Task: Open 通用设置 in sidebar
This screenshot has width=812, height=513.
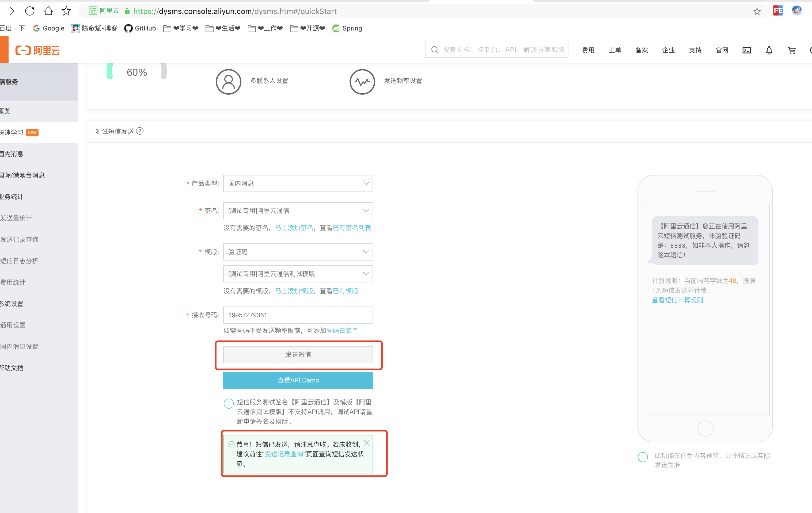Action: [x=39, y=325]
